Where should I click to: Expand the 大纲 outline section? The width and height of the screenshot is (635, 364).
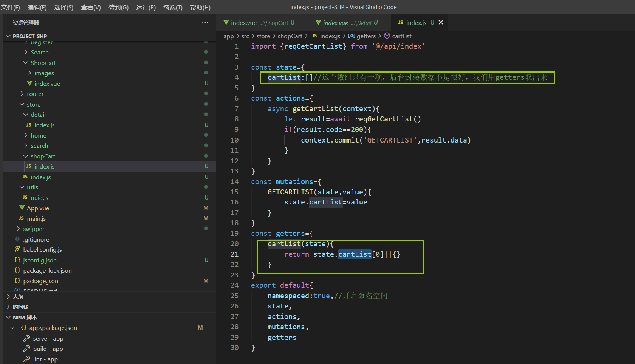(18, 297)
